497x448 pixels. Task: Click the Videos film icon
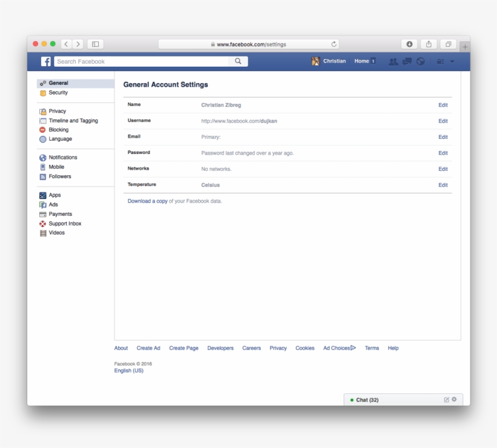[43, 233]
